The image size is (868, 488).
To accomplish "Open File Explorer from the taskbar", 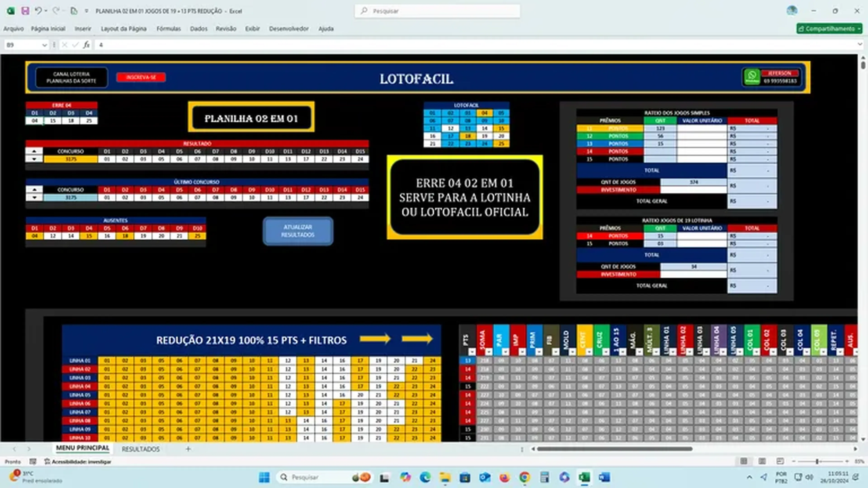I will [445, 477].
